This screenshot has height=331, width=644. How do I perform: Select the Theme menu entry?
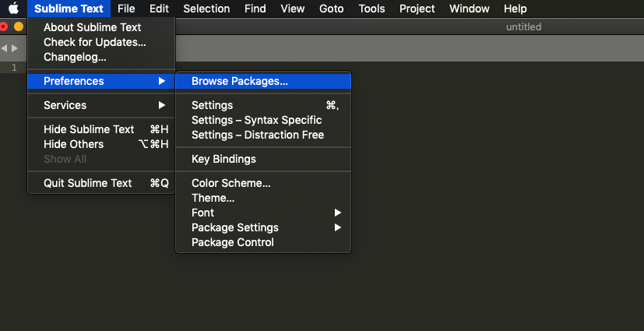[213, 198]
